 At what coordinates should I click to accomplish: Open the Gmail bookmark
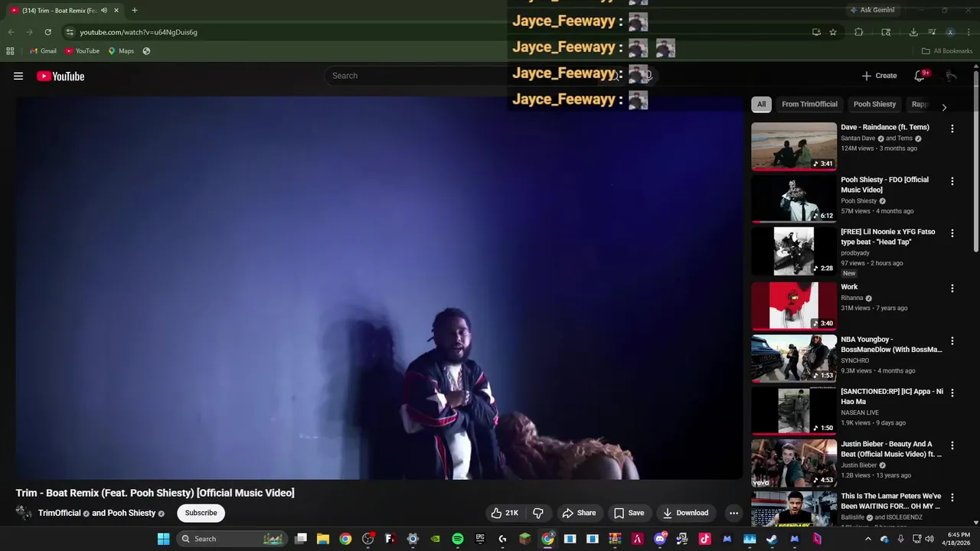click(43, 51)
